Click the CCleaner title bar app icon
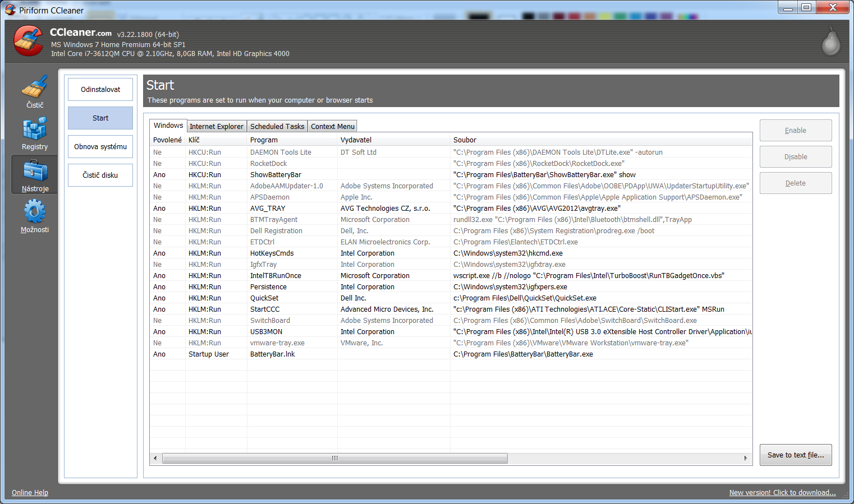Viewport: 854px width, 504px height. pos(10,10)
